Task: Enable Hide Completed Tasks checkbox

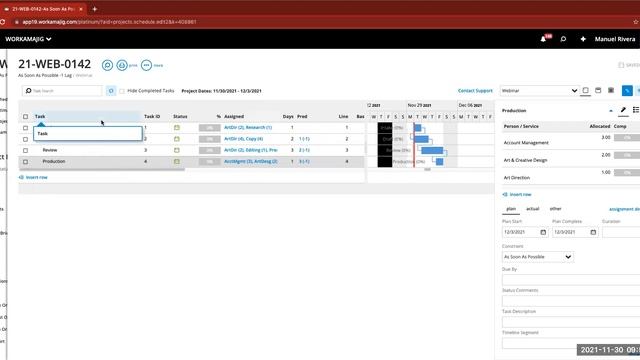Action: pyautogui.click(x=122, y=91)
